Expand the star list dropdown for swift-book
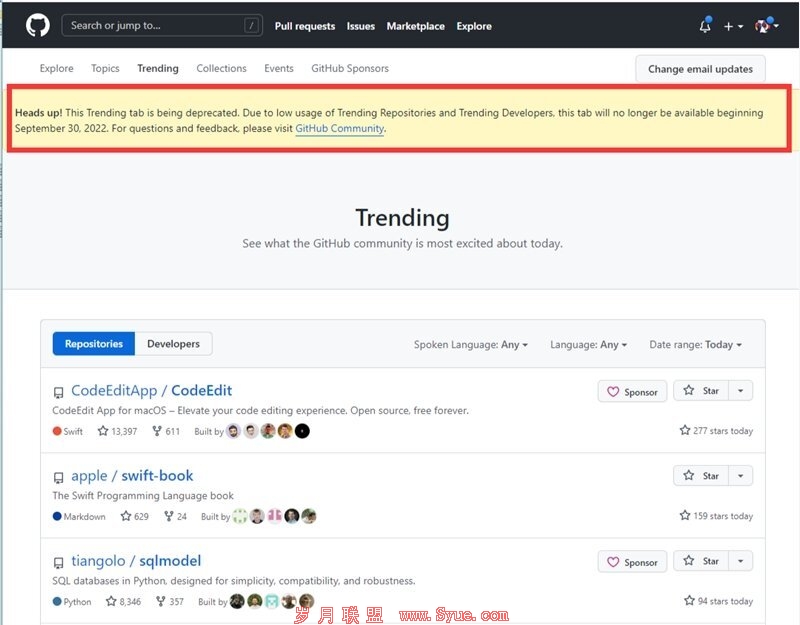The width and height of the screenshot is (800, 625). point(740,476)
